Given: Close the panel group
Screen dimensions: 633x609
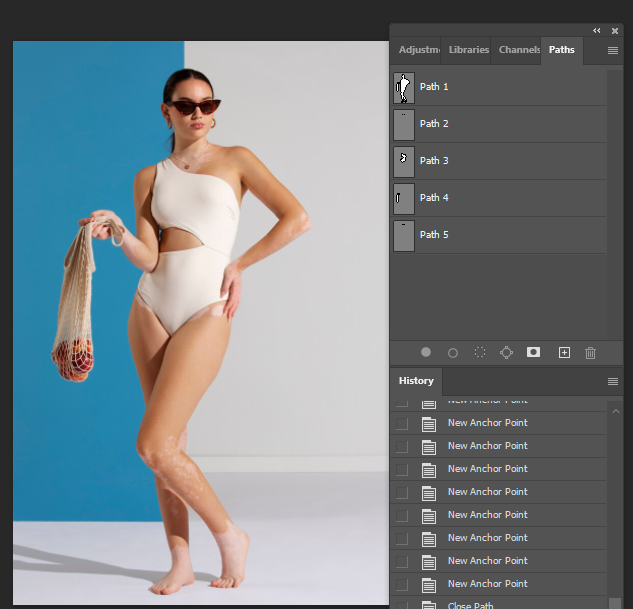Looking at the screenshot, I should (615, 31).
